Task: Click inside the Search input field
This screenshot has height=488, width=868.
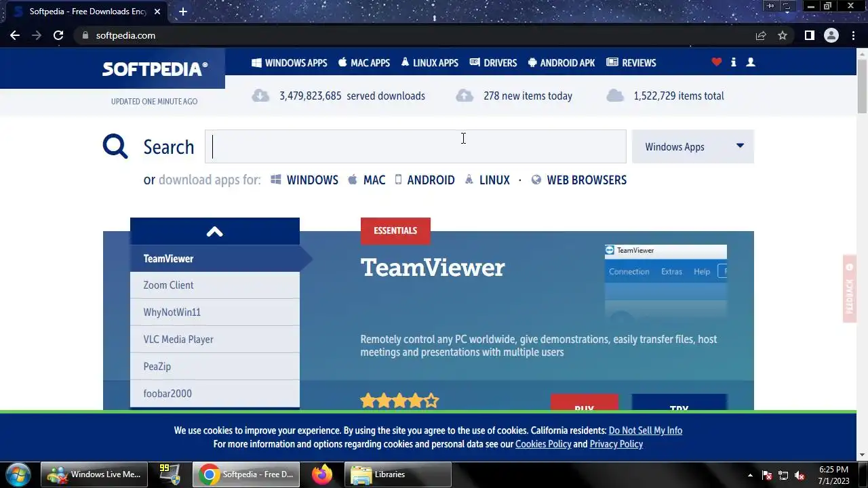Action: point(416,146)
